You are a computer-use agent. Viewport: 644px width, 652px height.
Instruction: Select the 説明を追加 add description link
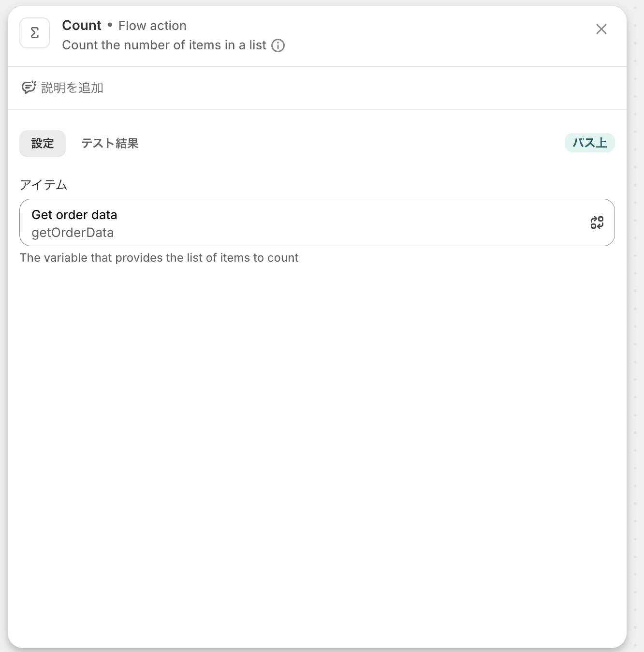click(x=72, y=88)
